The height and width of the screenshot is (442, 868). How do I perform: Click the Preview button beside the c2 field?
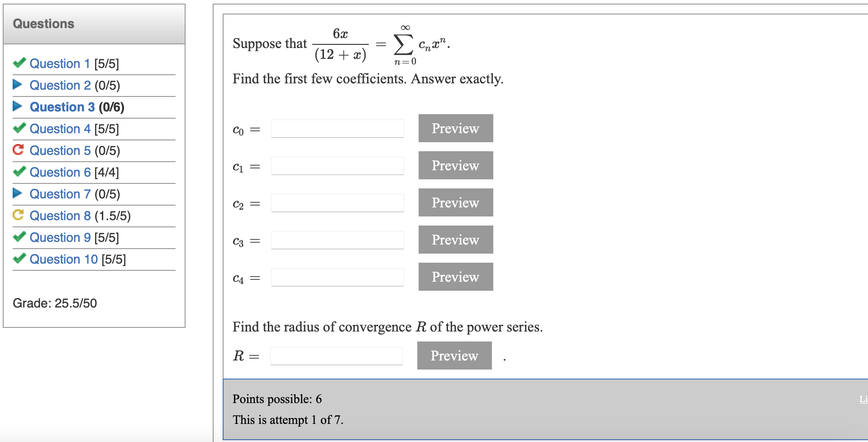[455, 202]
